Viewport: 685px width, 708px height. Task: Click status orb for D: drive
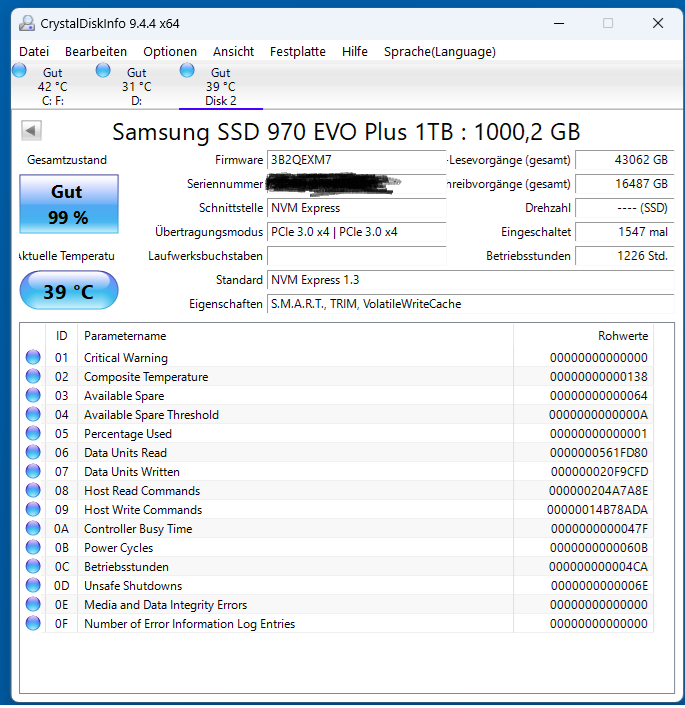(103, 70)
